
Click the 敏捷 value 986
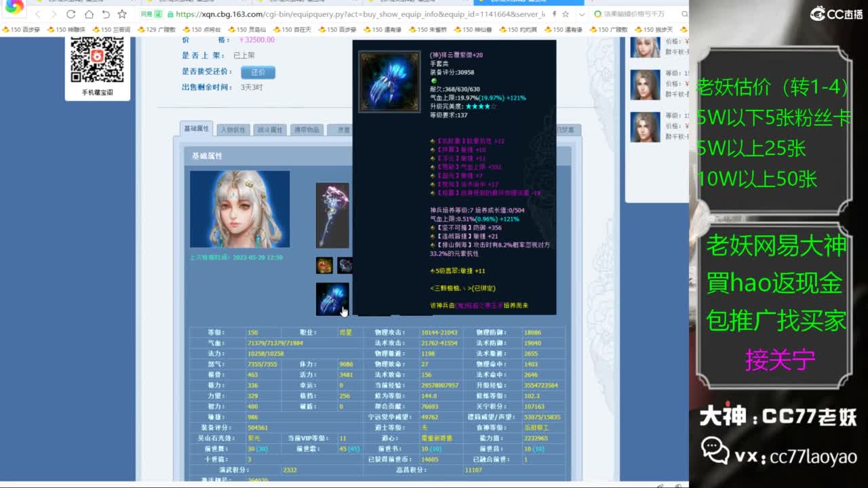[x=253, y=418]
